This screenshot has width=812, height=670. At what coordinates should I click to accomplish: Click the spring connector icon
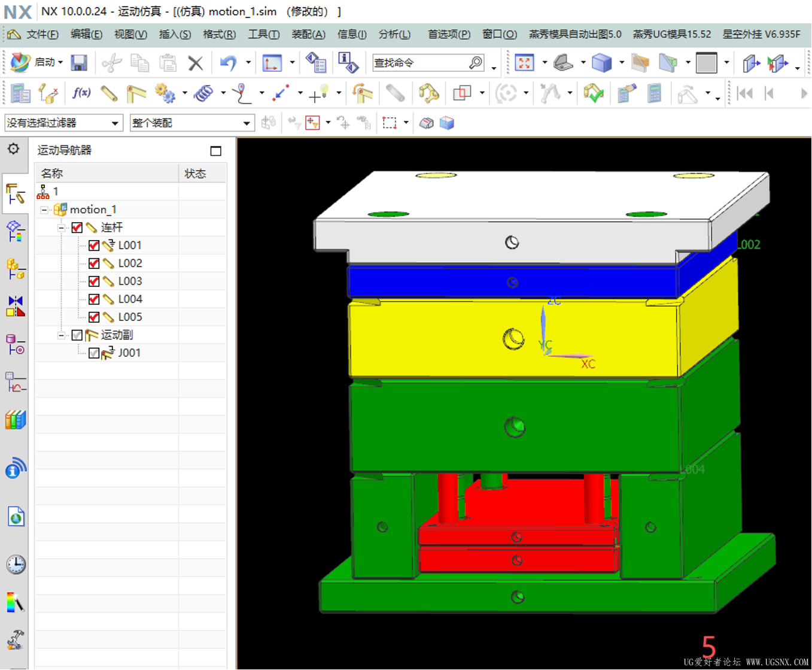tap(203, 93)
